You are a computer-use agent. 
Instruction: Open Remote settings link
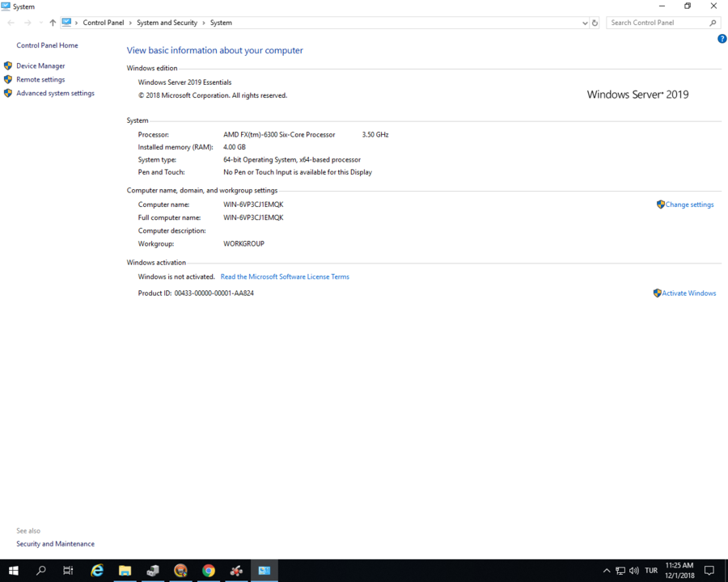pyautogui.click(x=41, y=79)
